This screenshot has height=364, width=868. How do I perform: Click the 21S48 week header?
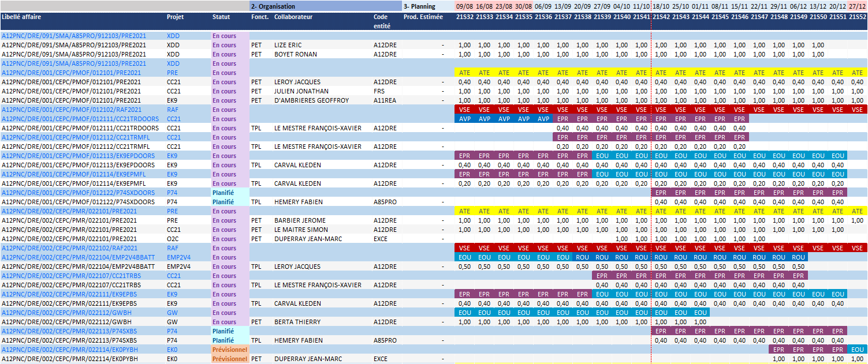tap(779, 17)
